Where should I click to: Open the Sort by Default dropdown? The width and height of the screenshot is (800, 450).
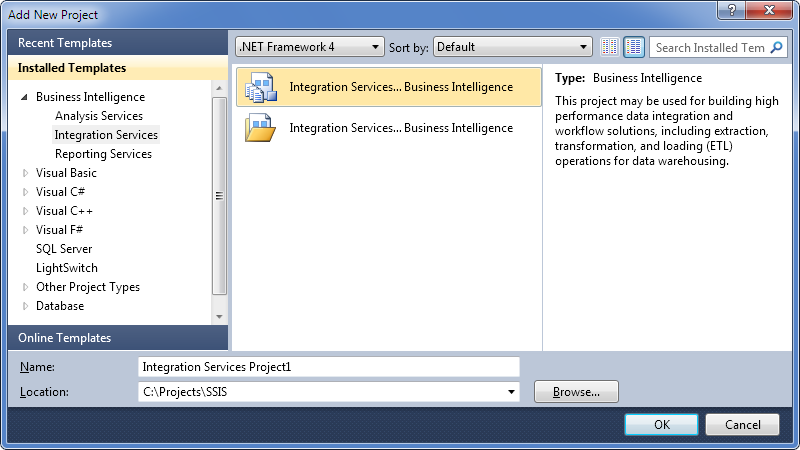click(x=512, y=47)
